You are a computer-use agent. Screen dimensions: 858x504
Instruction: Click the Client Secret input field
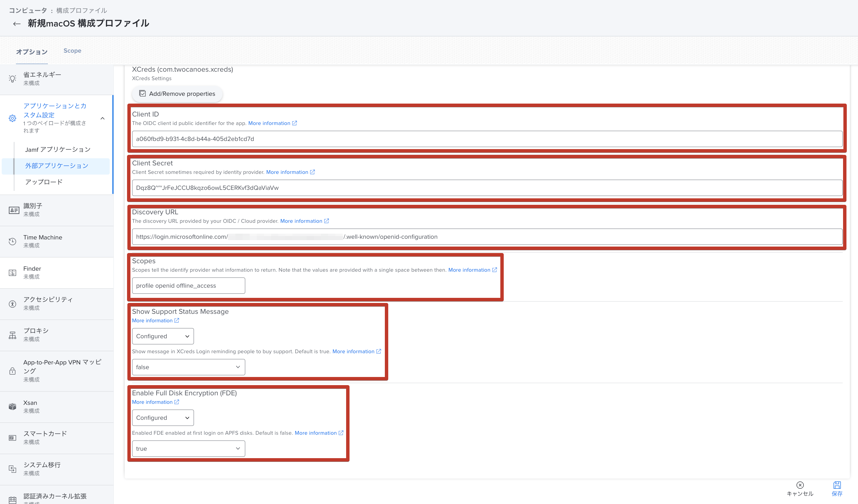487,187
